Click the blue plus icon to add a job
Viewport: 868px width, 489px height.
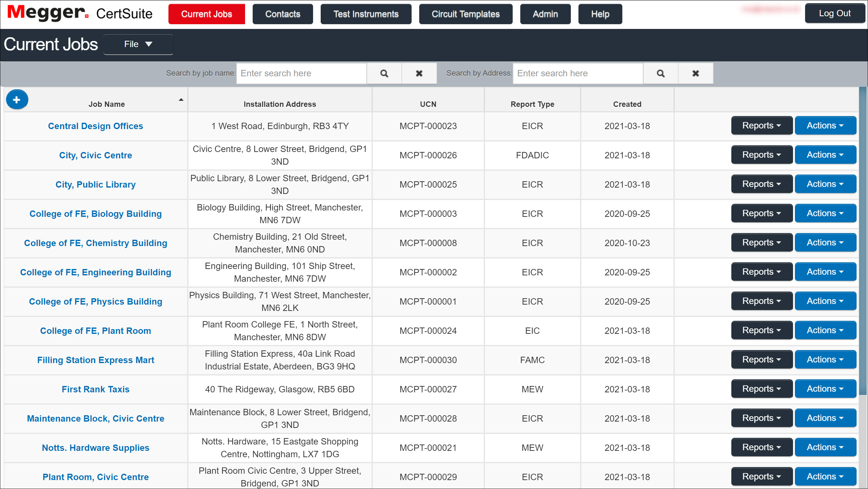[17, 99]
